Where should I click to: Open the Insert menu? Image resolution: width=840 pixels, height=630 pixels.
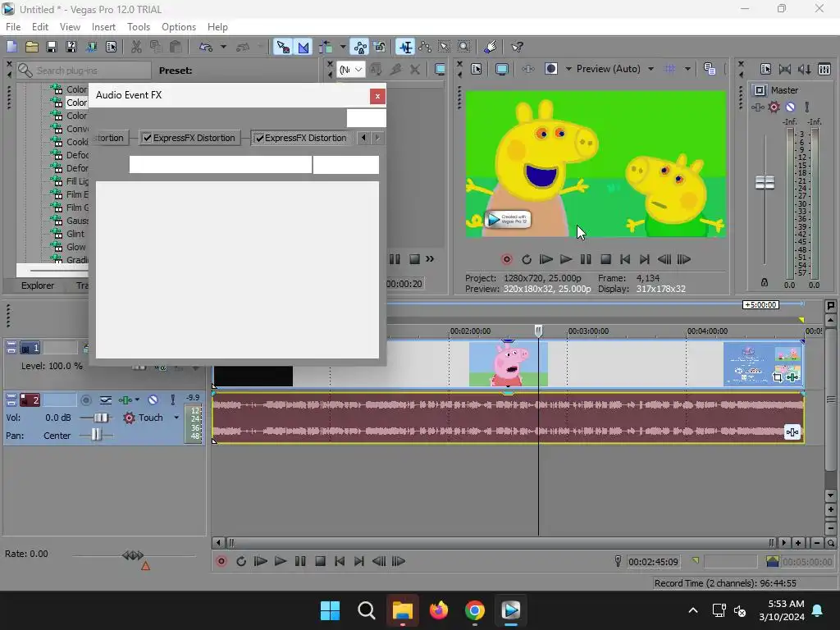pos(103,27)
